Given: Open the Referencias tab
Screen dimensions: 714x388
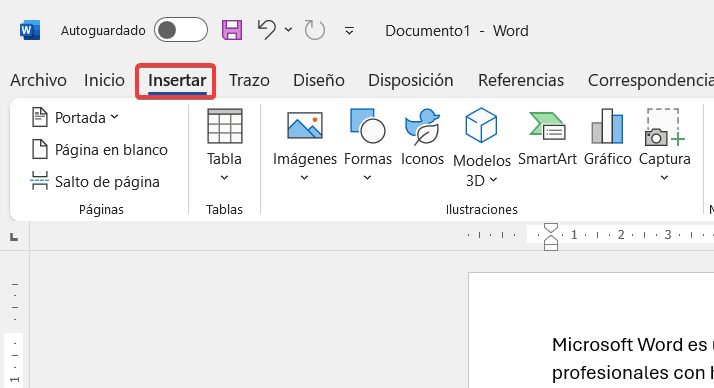Looking at the screenshot, I should tap(521, 80).
